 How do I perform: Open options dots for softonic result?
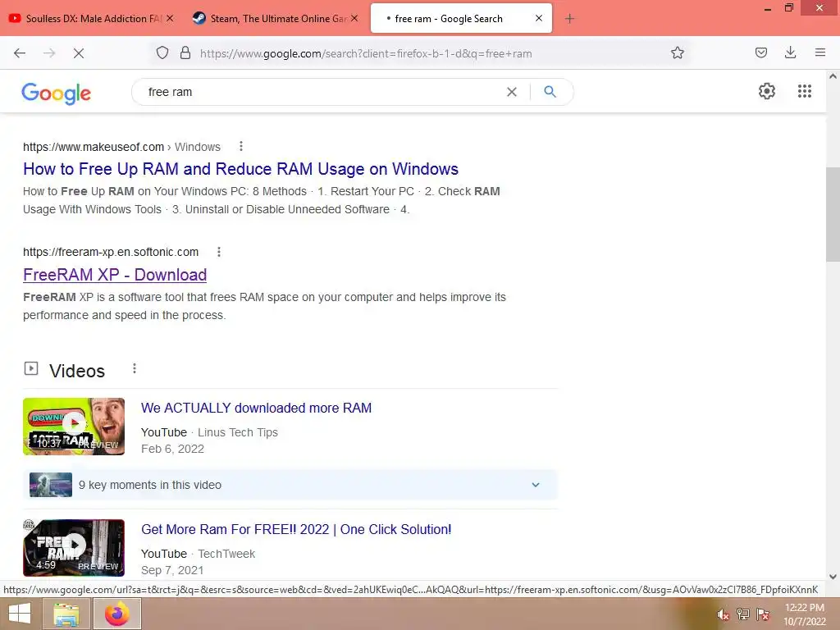pos(218,252)
